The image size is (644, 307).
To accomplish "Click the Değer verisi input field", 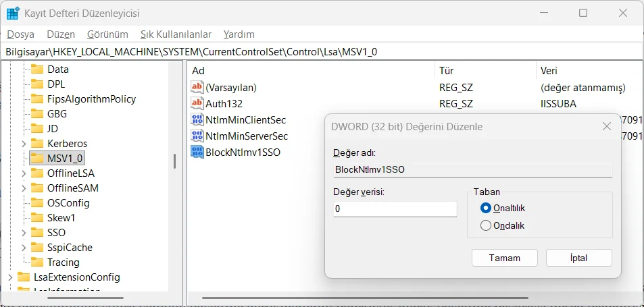I will (395, 208).
